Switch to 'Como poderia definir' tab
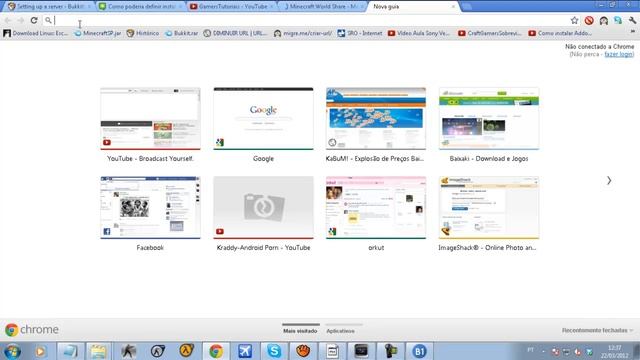This screenshot has height=360, width=640. (x=140, y=7)
